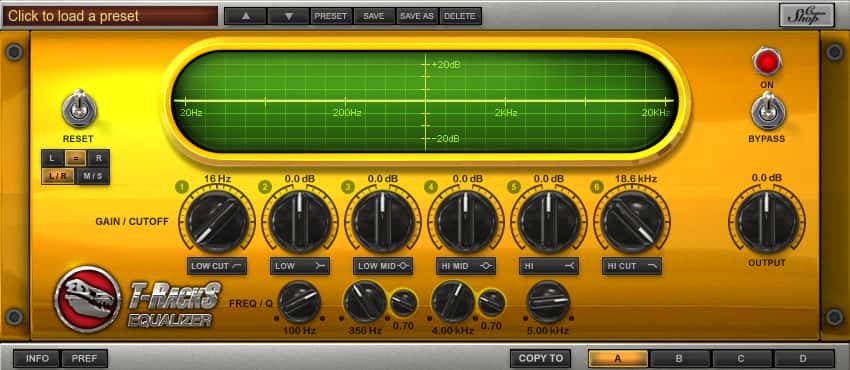Click the 350 Hz frequency knob
This screenshot has width=850, height=370.
[x=365, y=302]
